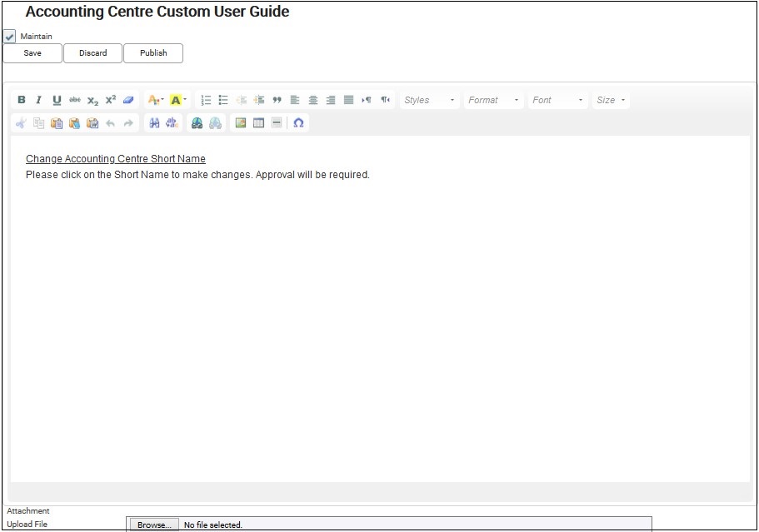Image resolution: width=759 pixels, height=532 pixels.
Task: Toggle underline formatting
Action: pyautogui.click(x=57, y=100)
